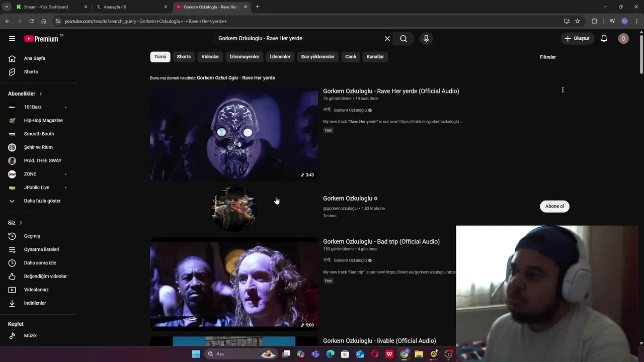Viewport: 644px width, 362px height.
Task: Clear the search box with X icon
Action: point(387,39)
